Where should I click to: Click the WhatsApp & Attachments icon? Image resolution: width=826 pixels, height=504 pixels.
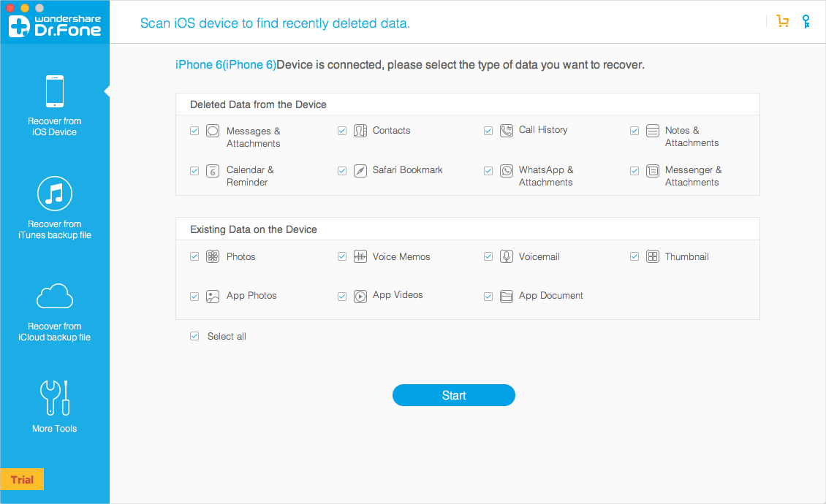click(507, 171)
